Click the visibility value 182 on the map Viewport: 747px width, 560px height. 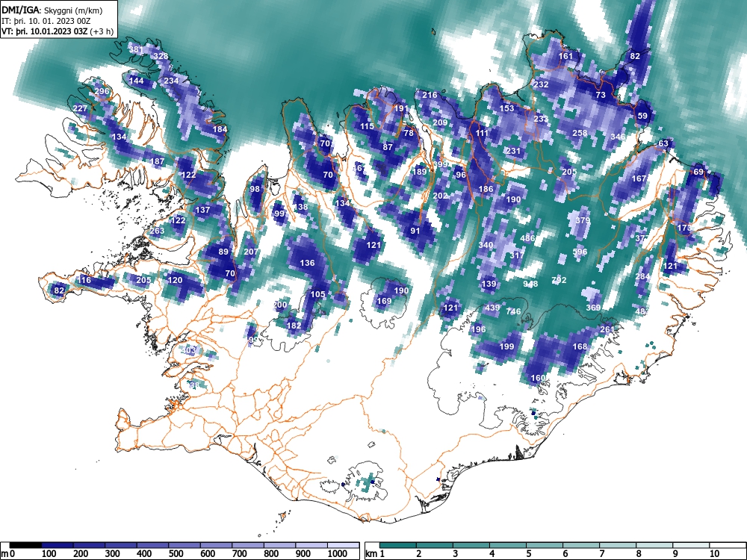click(x=294, y=326)
